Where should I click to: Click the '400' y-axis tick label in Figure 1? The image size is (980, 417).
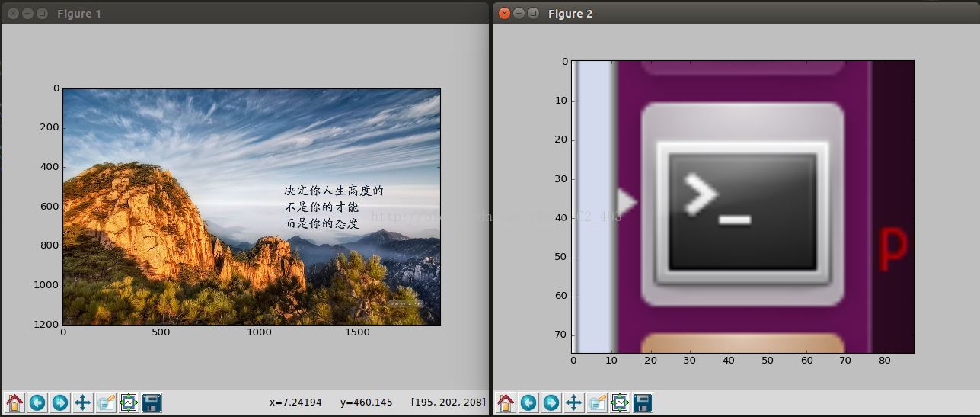pyautogui.click(x=49, y=167)
